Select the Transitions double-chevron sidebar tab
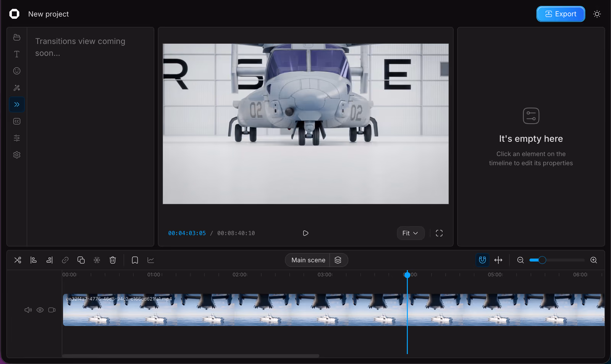 17,105
